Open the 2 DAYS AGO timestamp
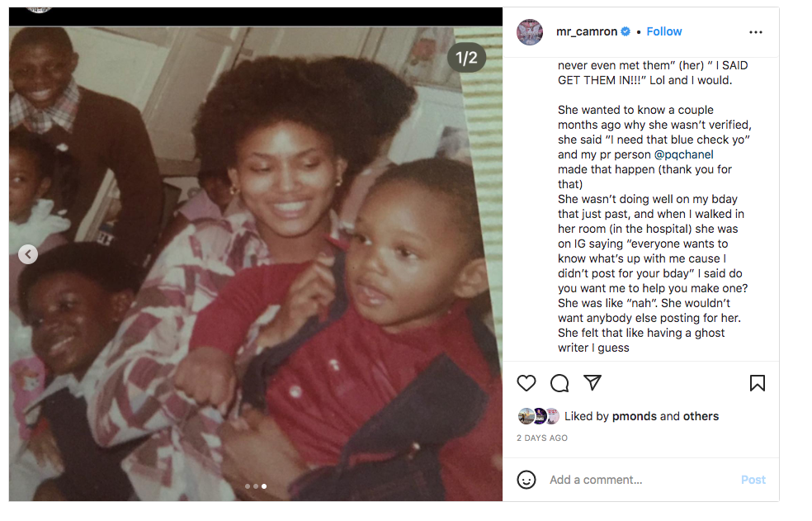The height and width of the screenshot is (521, 812). (541, 438)
